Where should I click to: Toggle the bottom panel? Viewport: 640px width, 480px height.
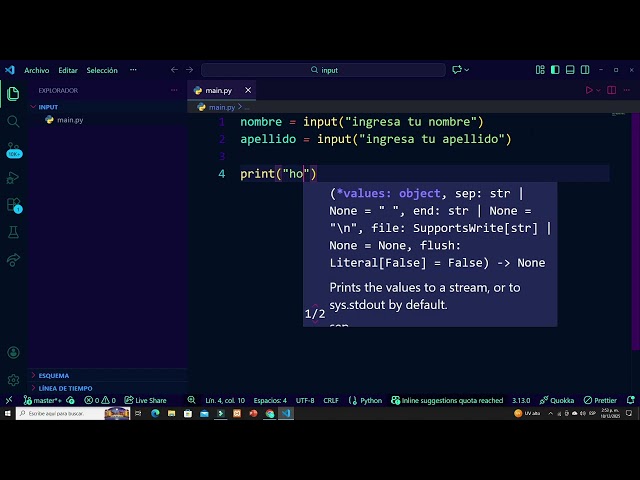(x=570, y=70)
